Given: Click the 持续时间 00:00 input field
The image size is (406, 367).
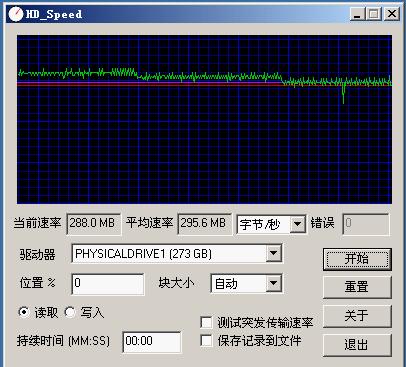Looking at the screenshot, I should click(152, 341).
